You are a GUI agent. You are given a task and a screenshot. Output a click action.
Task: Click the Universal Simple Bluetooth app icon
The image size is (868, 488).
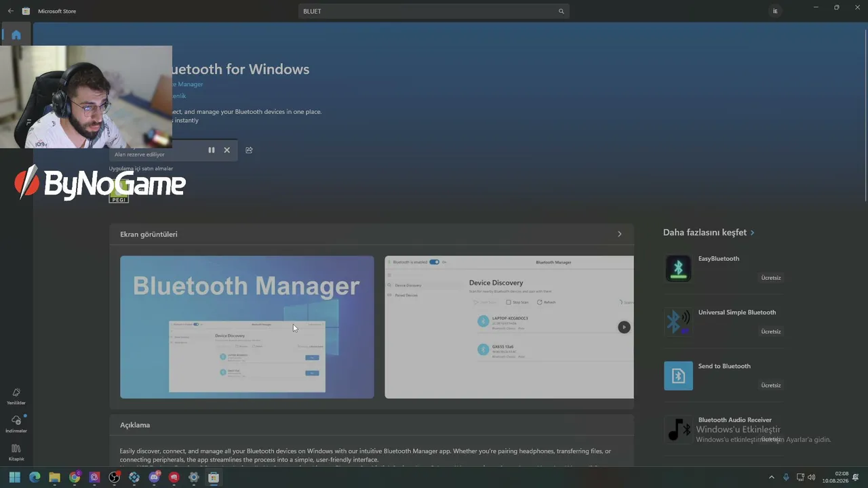(678, 322)
